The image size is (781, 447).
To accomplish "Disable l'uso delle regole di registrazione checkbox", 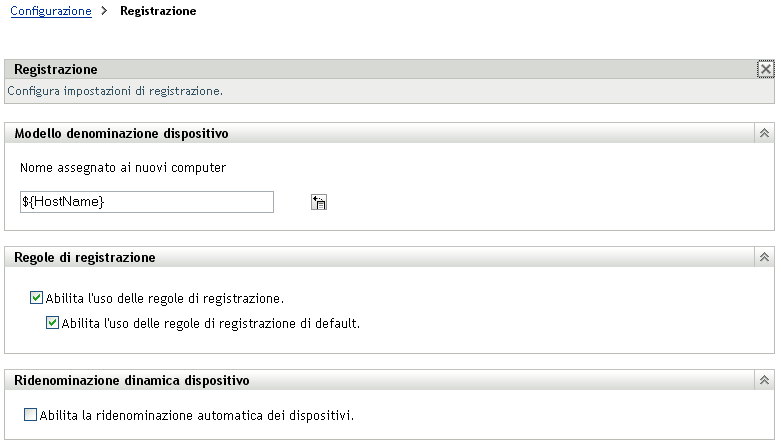I will pos(37,297).
